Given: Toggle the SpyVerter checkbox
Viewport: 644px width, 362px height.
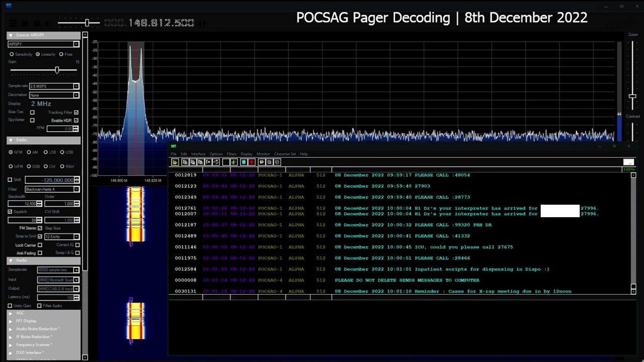Looking at the screenshot, I should [x=32, y=120].
